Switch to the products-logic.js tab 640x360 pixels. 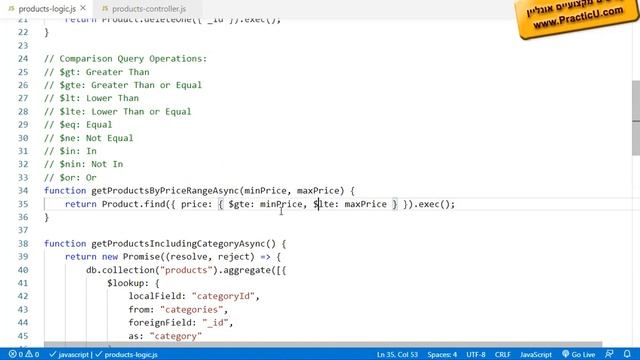(47, 9)
